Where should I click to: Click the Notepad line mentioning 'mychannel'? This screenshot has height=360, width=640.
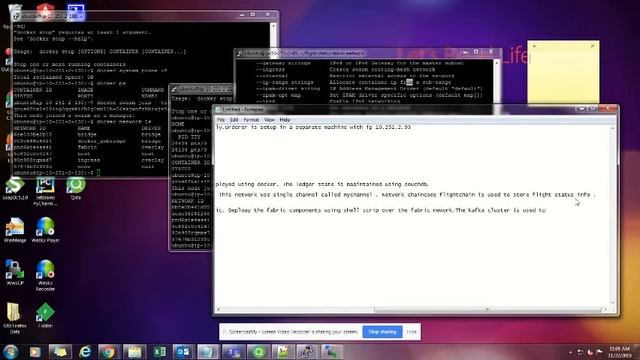click(x=406, y=195)
